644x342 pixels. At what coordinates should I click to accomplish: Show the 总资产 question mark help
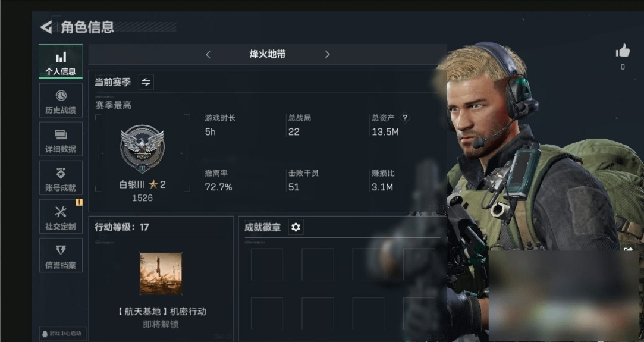(405, 118)
